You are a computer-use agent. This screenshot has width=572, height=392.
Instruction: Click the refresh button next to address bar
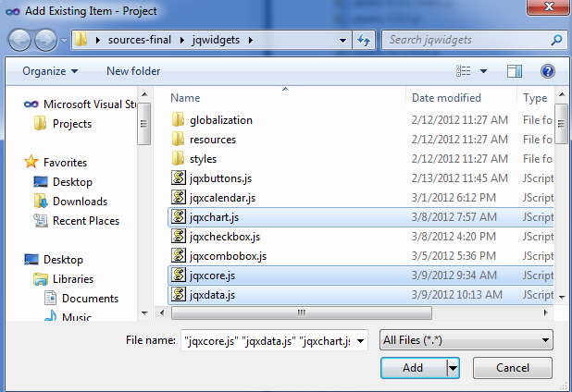coord(364,40)
